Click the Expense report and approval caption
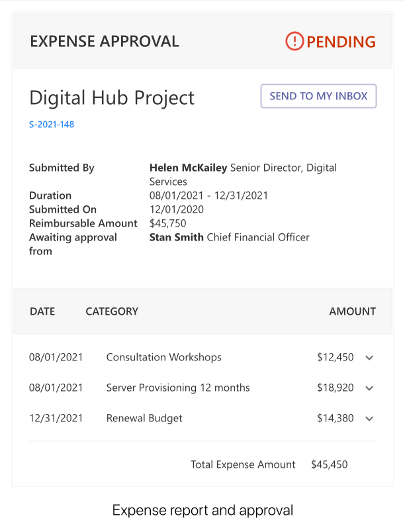The height and width of the screenshot is (532, 405). [202, 510]
